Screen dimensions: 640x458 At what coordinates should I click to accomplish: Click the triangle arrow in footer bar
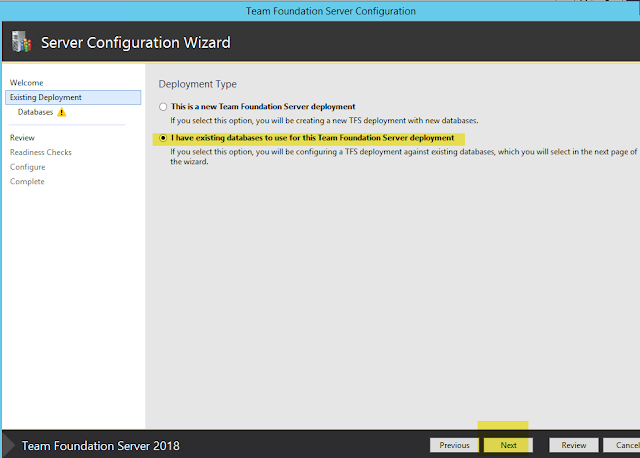(x=10, y=445)
